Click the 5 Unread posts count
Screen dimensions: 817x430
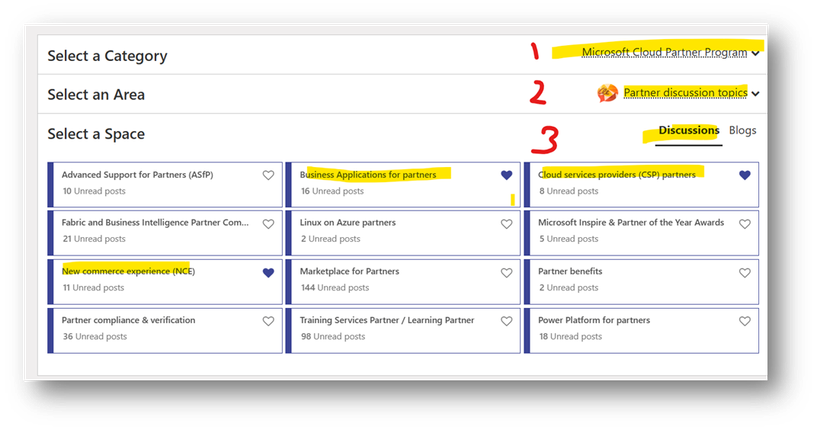[568, 239]
